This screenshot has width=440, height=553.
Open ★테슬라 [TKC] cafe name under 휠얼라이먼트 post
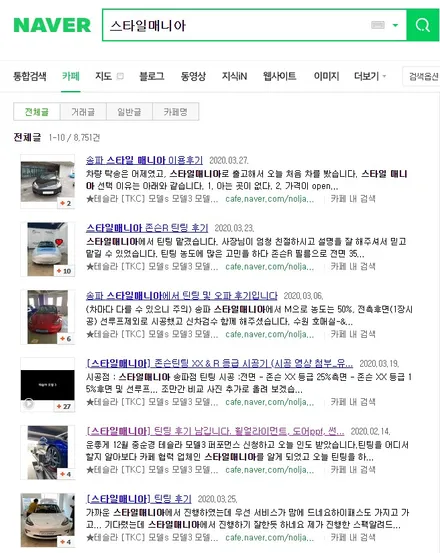(152, 470)
